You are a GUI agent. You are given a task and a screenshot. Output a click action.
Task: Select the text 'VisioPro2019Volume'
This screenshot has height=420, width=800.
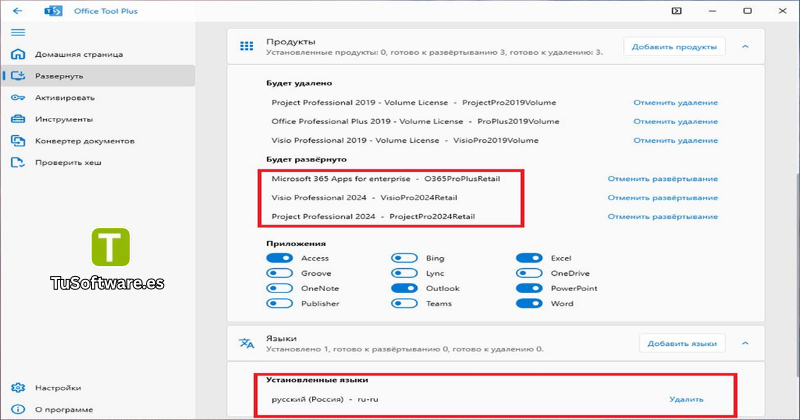pyautogui.click(x=496, y=140)
